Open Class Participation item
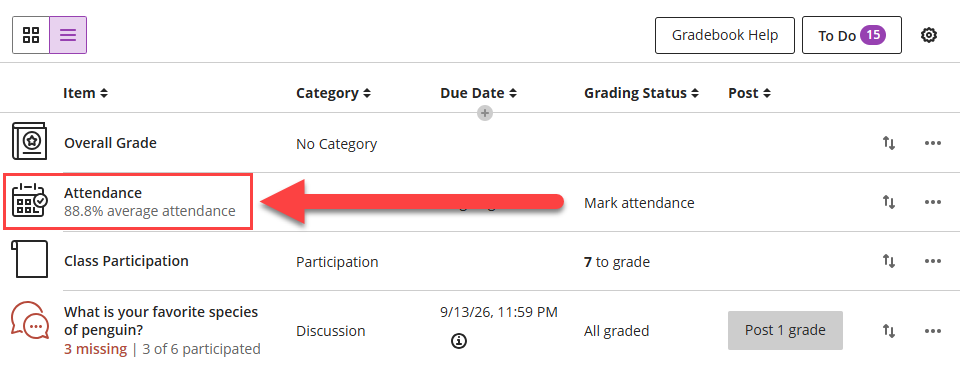The width and height of the screenshot is (960, 369). (126, 261)
